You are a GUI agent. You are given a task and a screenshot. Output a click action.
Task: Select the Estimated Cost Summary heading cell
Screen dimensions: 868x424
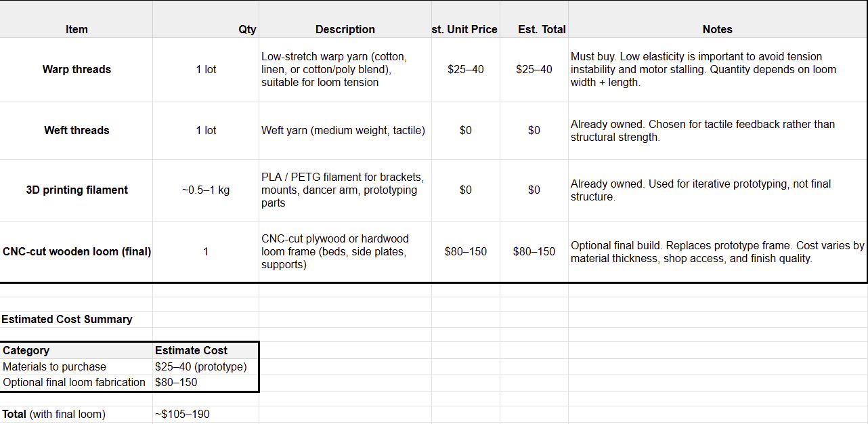coord(67,319)
